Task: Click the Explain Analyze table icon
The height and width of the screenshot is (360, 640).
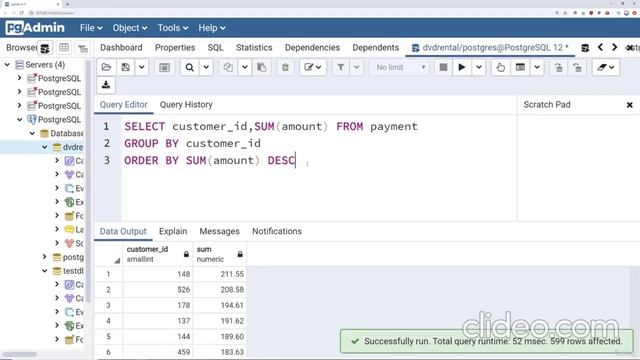Action: tap(520, 67)
